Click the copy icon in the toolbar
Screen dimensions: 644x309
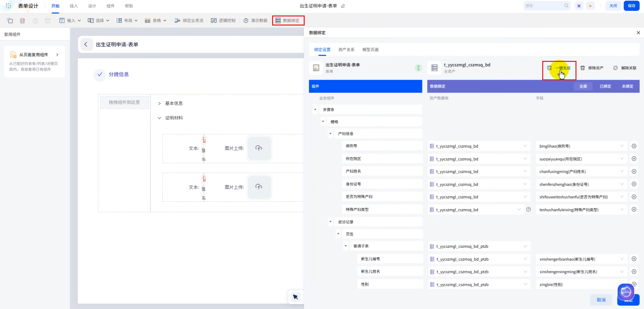pyautogui.click(x=10, y=21)
